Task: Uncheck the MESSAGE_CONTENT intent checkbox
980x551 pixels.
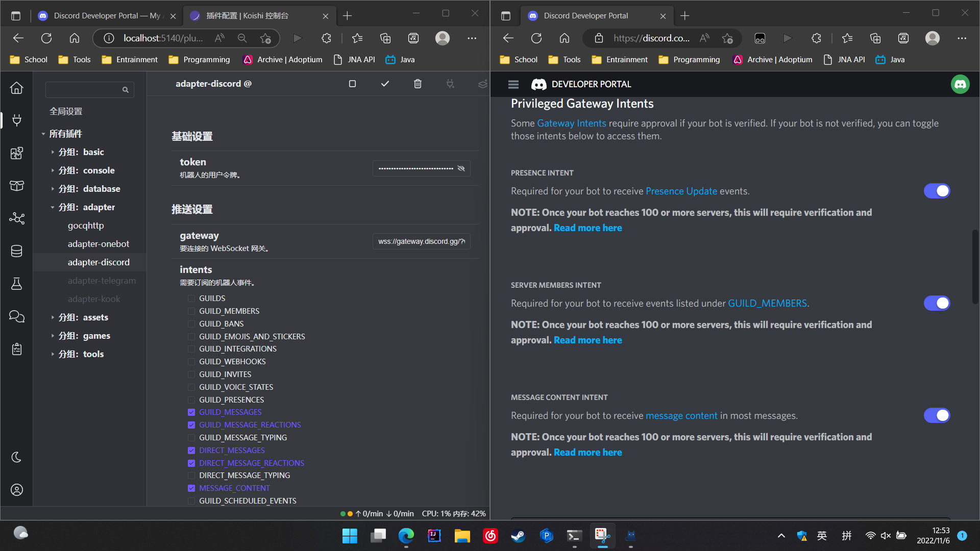Action: (x=191, y=488)
